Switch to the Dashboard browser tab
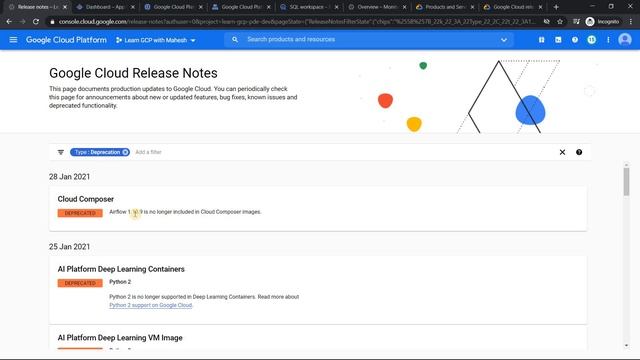 coord(105,7)
